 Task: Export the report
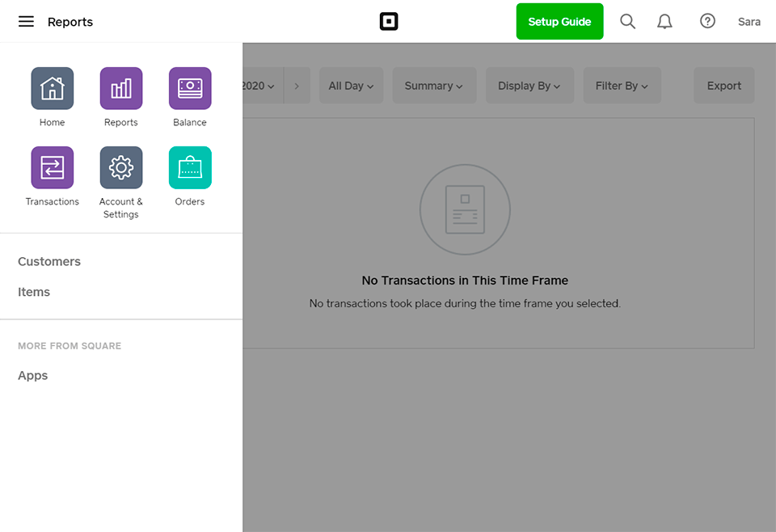click(x=723, y=86)
